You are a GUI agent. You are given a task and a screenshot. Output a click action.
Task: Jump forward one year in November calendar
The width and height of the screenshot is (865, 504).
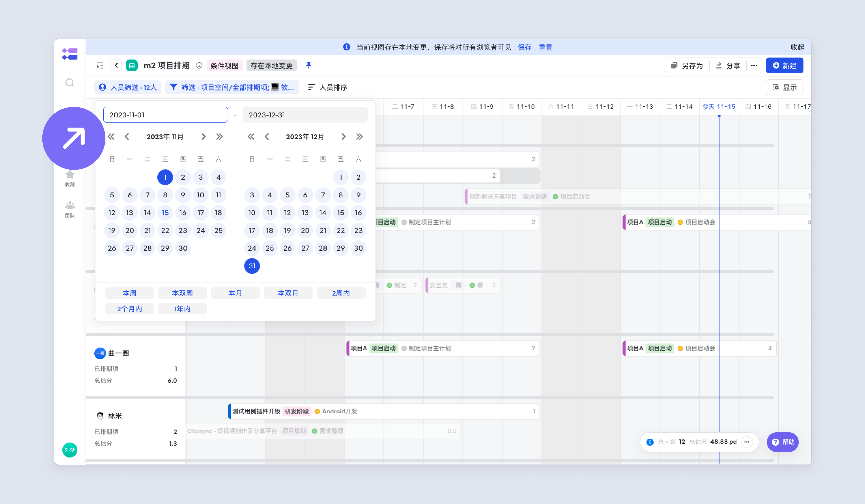219,137
